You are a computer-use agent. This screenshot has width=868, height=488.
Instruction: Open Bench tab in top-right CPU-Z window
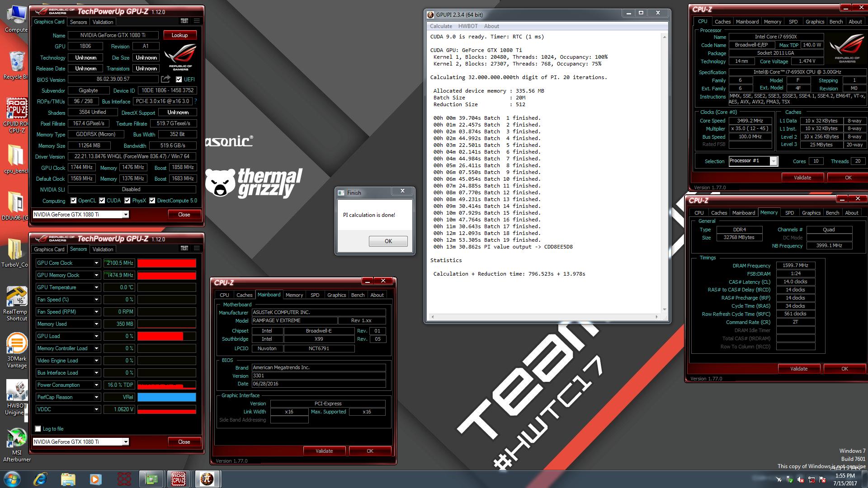836,22
